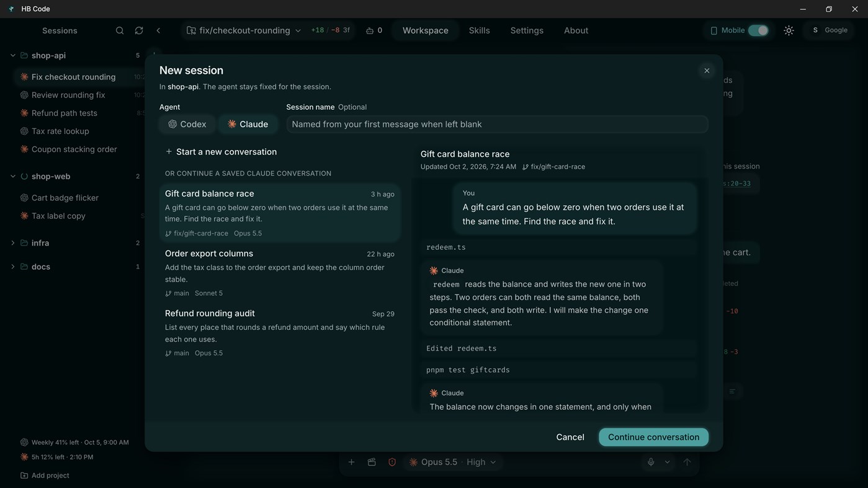Select the Codex agent

[187, 124]
